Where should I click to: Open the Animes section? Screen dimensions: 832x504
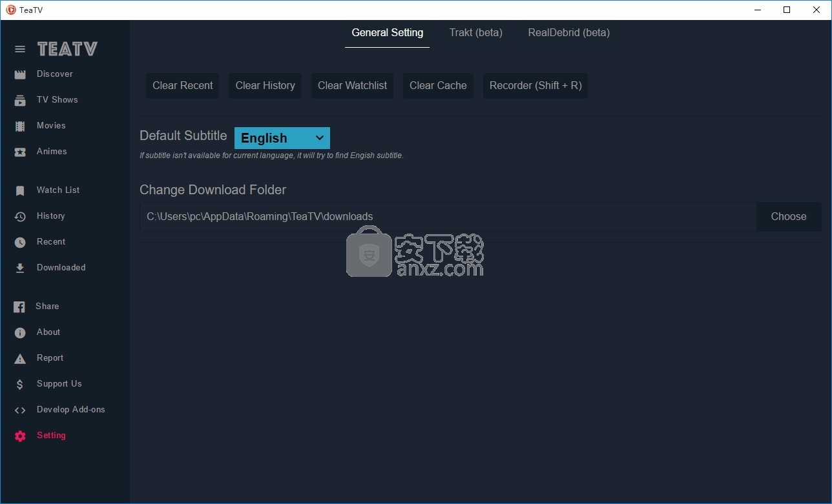[52, 152]
